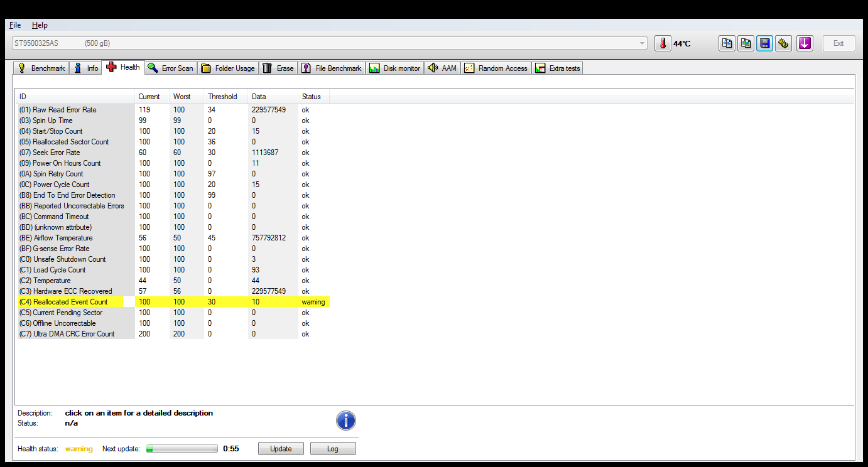Switch to the Error Scan tab

tap(171, 68)
